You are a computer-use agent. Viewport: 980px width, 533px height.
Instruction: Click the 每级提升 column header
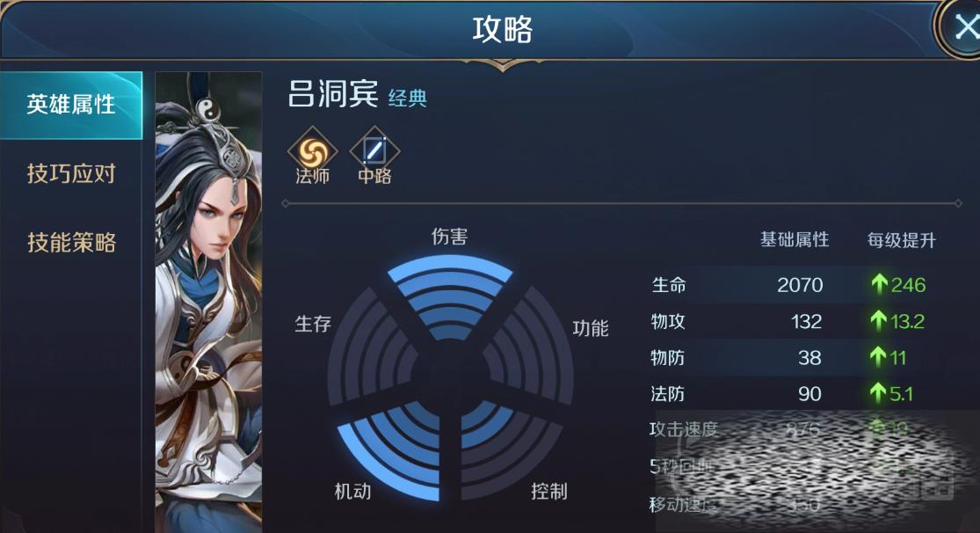[x=901, y=240]
